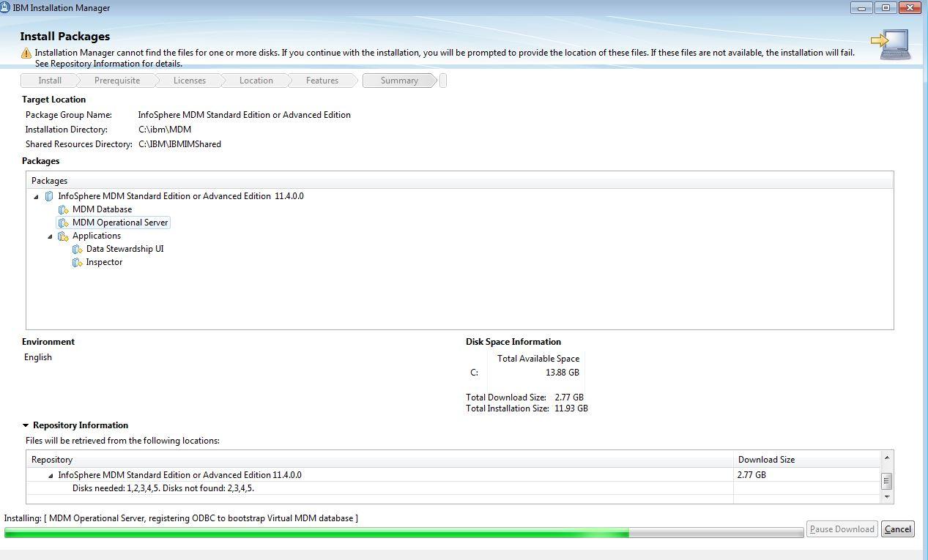Click the installation progress bar

coord(404,533)
